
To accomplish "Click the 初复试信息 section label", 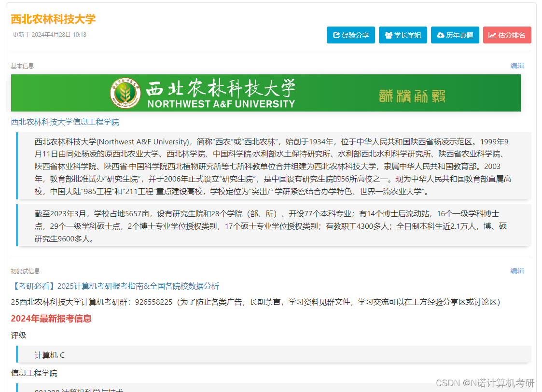I will (x=25, y=271).
